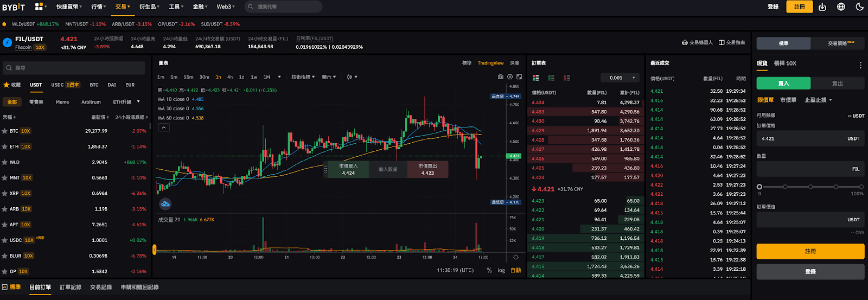
Task: Click the order quantity percentage slider handle
Action: tap(759, 187)
